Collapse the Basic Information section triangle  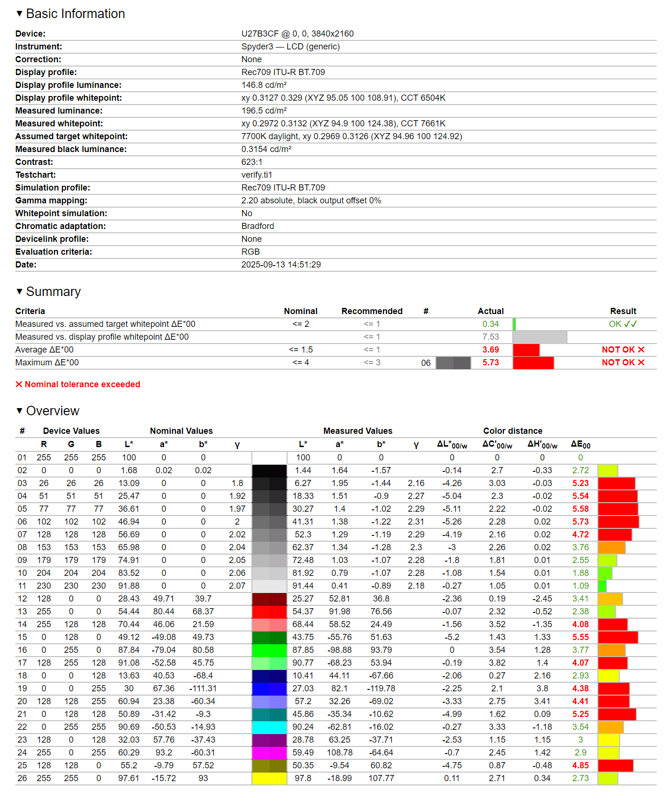pos(19,14)
